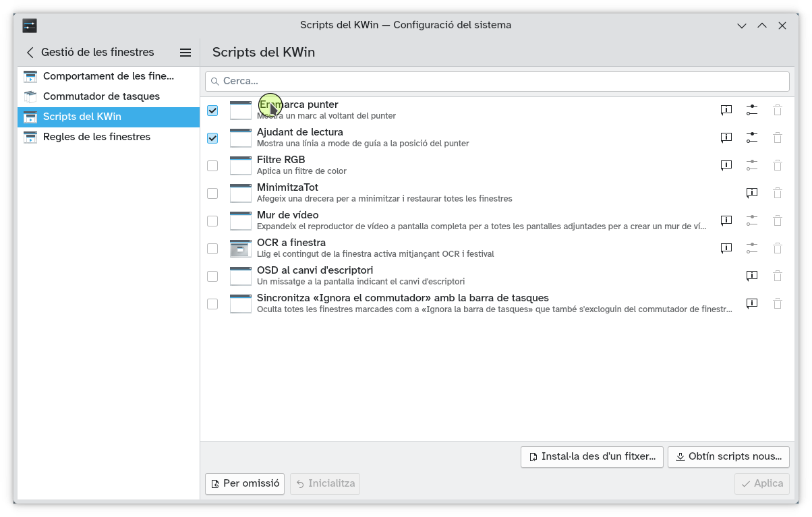This screenshot has width=812, height=517.
Task: Show info about the Emmarca punter script
Action: pos(726,110)
